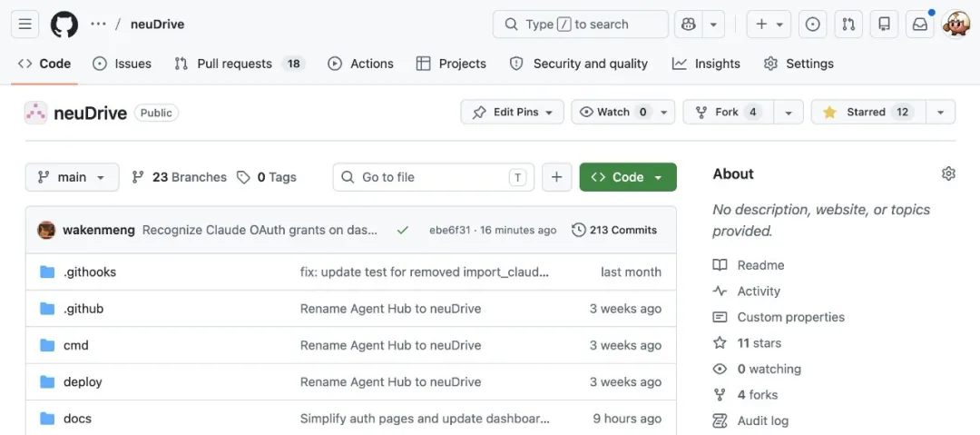
Task: Click the Fork button
Action: tap(729, 112)
